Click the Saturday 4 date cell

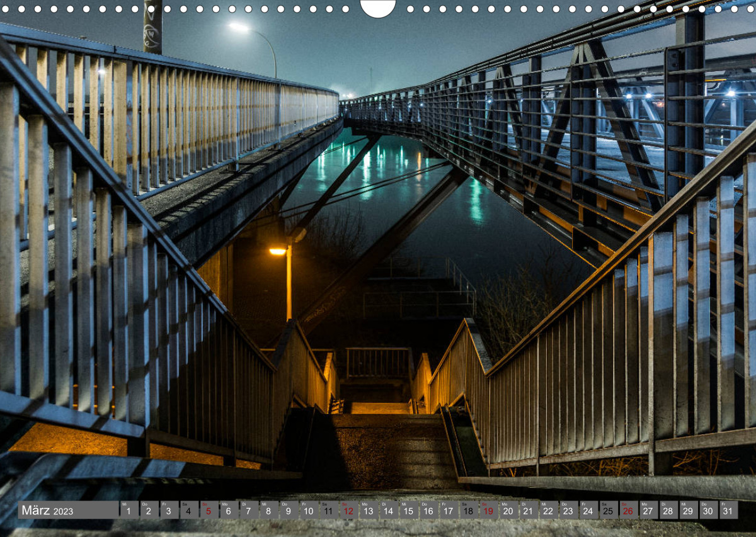pos(189,511)
